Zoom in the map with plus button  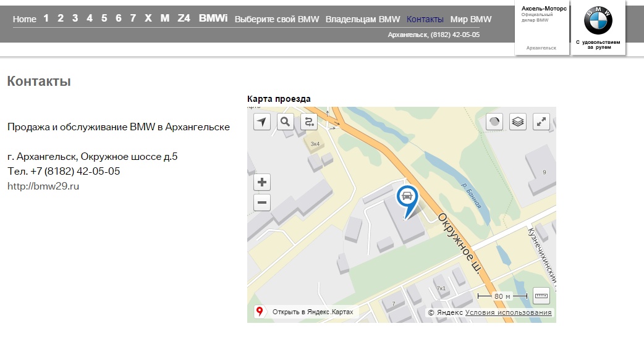pos(262,182)
